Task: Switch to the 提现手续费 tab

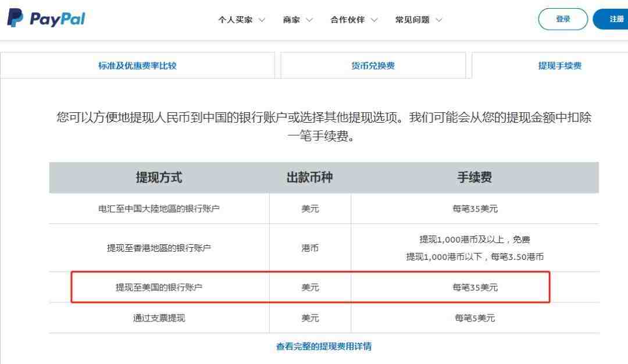Action: click(x=550, y=65)
